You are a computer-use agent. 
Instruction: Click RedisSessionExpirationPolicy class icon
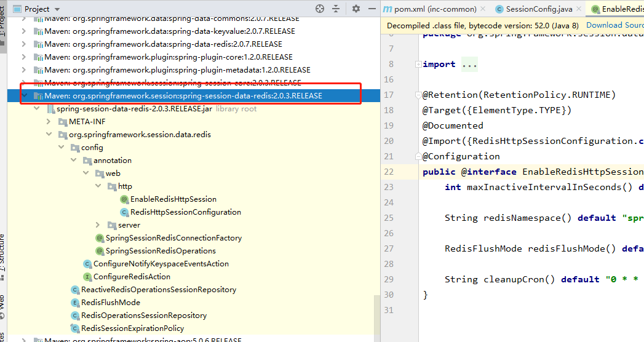pos(75,328)
